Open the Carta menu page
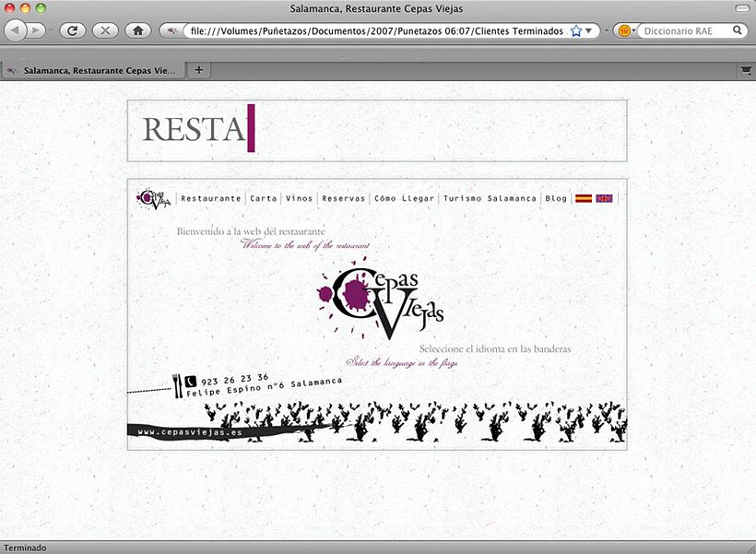Screen dimensions: 756x554 tap(264, 198)
